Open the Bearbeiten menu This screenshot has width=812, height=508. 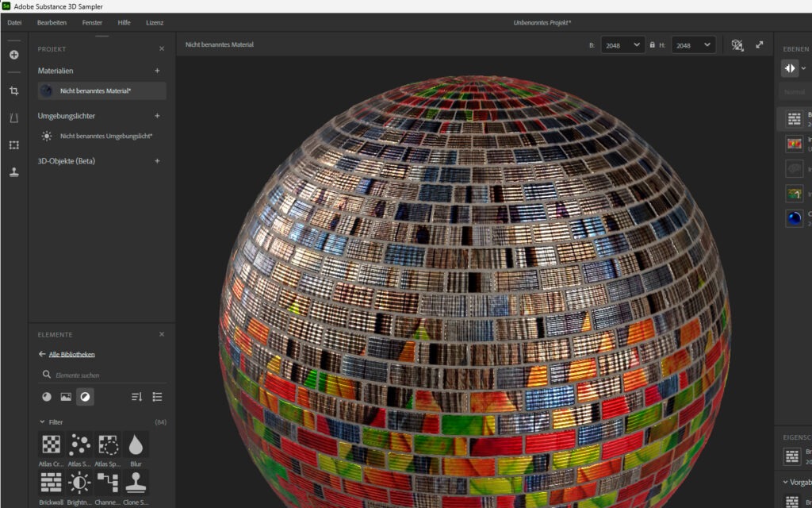52,22
